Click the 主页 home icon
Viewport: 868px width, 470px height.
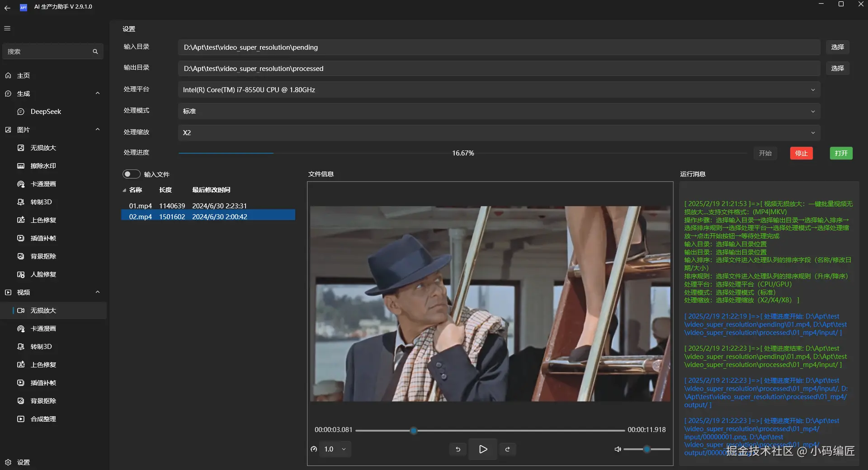pos(8,75)
